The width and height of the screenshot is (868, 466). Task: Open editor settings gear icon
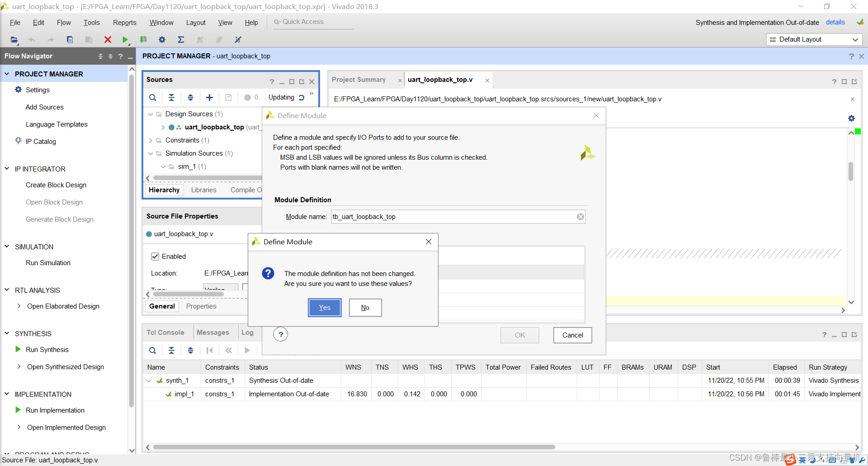click(x=851, y=119)
